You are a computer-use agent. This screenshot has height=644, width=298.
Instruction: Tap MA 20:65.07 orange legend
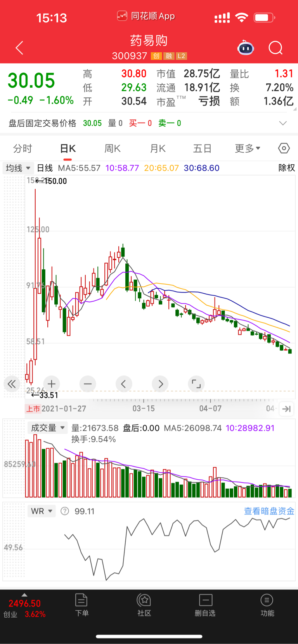click(x=161, y=168)
